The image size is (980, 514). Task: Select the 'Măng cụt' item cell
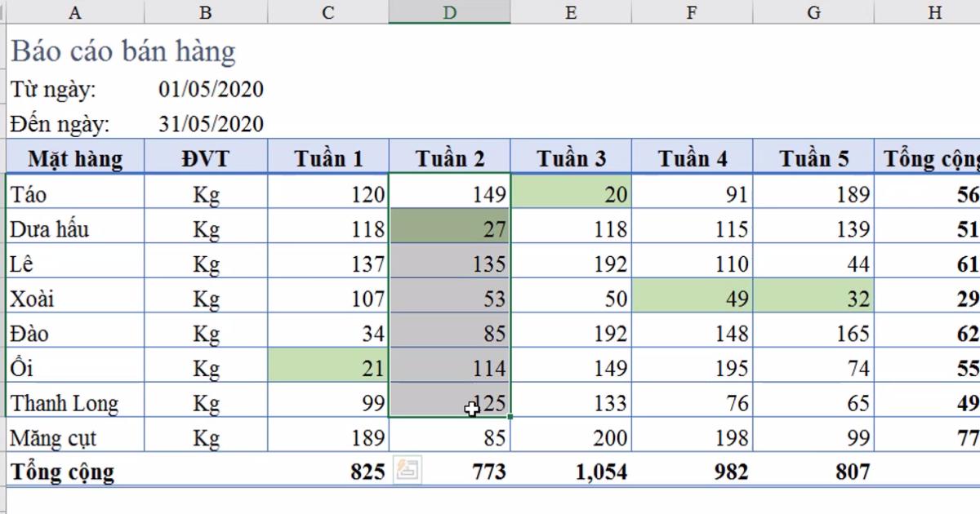click(75, 436)
